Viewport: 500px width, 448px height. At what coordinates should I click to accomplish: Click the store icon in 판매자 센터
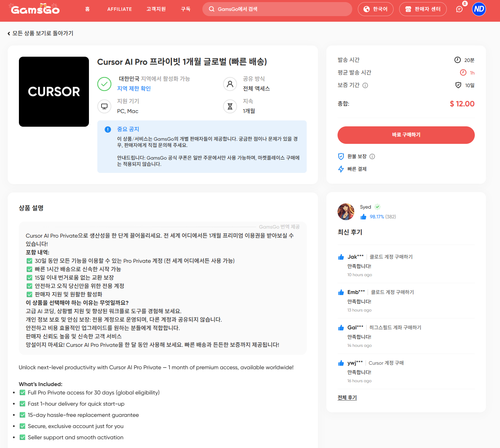(x=408, y=9)
